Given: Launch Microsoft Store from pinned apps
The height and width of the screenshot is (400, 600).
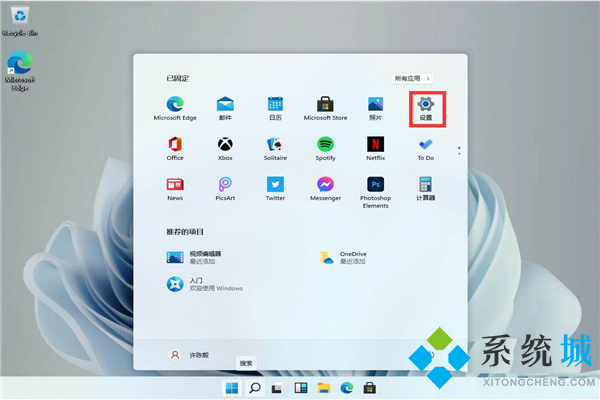Looking at the screenshot, I should coord(325,108).
